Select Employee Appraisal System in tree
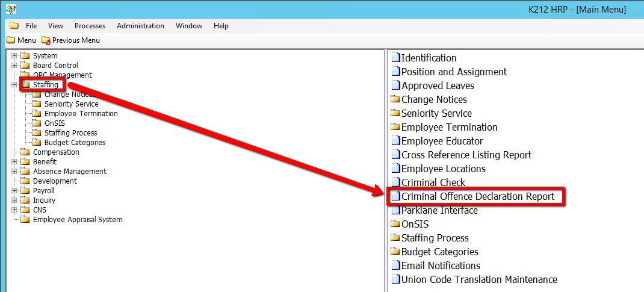Image resolution: width=644 pixels, height=292 pixels. coord(77,220)
